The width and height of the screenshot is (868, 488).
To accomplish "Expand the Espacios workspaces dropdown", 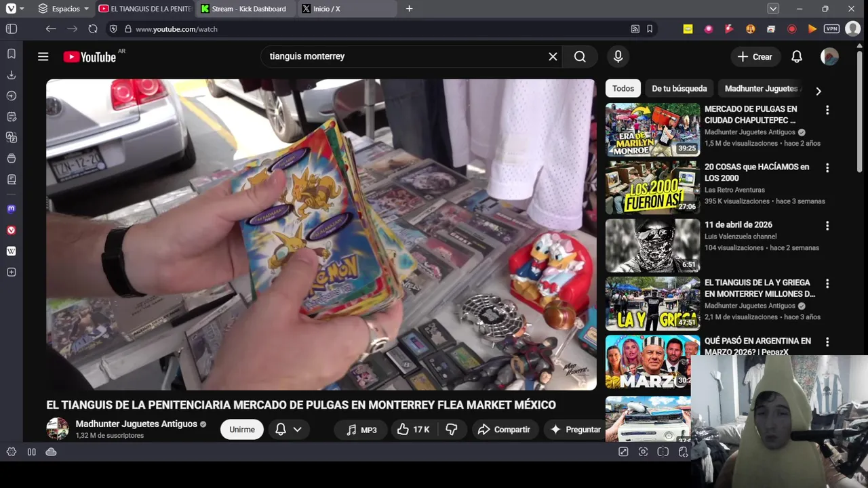I will 64,9.
